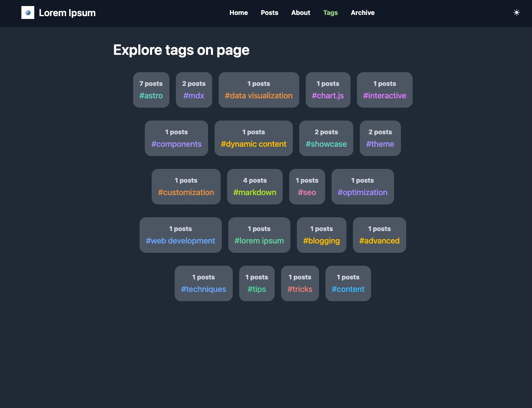Click the #seo tag card
532x408 pixels.
pos(307,187)
